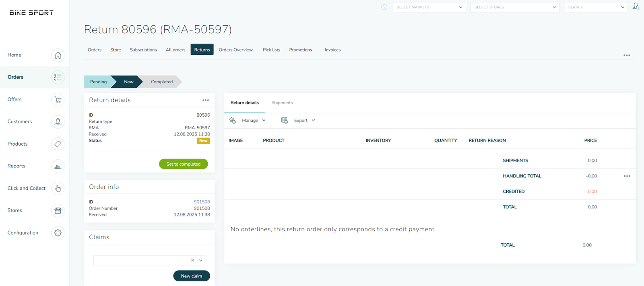Expand the Manage dropdown menu
Viewport: 644px width, 286px height.
tap(253, 120)
